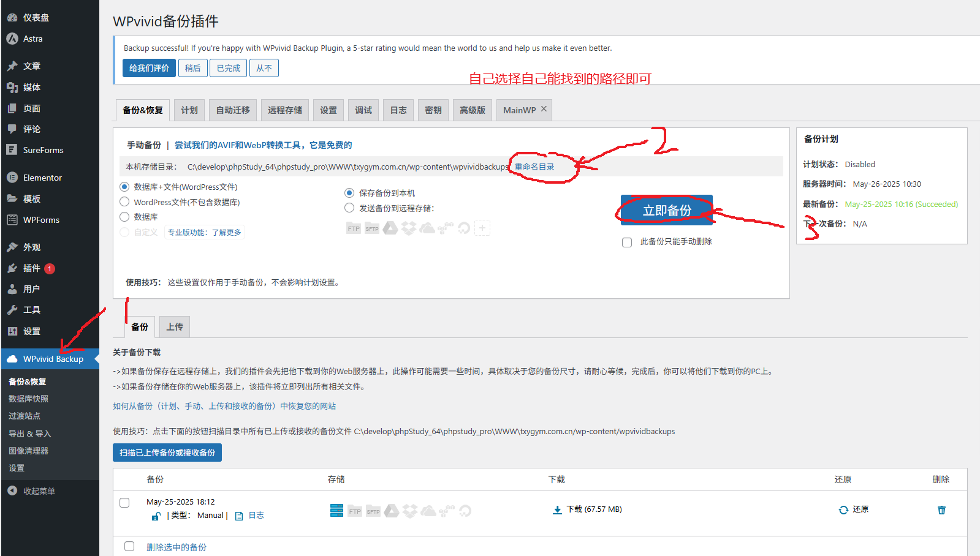The width and height of the screenshot is (980, 556).
Task: Select WordPress文件(不包含数据库) radio option
Action: tap(124, 201)
